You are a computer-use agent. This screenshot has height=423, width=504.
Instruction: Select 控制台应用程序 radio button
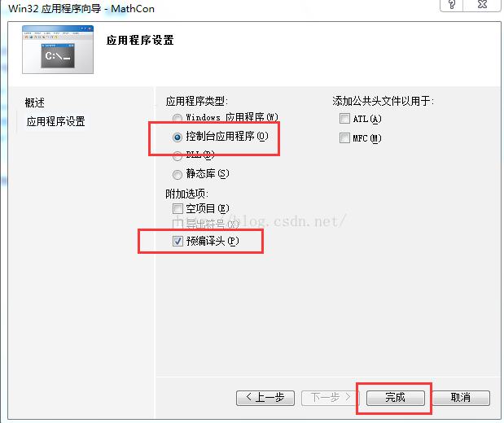(177, 137)
